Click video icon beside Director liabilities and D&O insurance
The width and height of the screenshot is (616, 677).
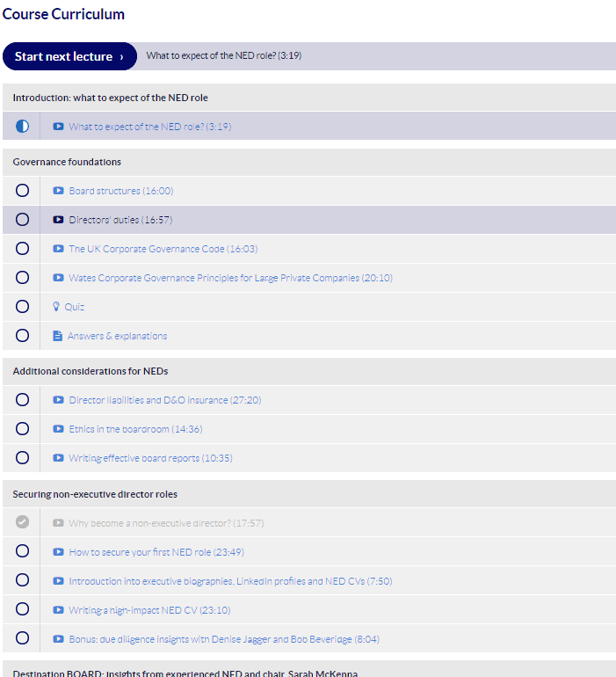coord(58,400)
